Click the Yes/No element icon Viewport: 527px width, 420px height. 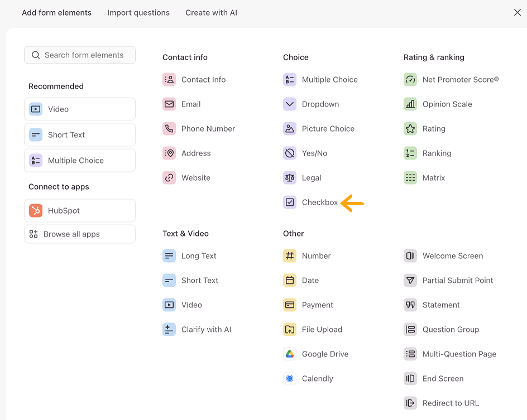(290, 153)
